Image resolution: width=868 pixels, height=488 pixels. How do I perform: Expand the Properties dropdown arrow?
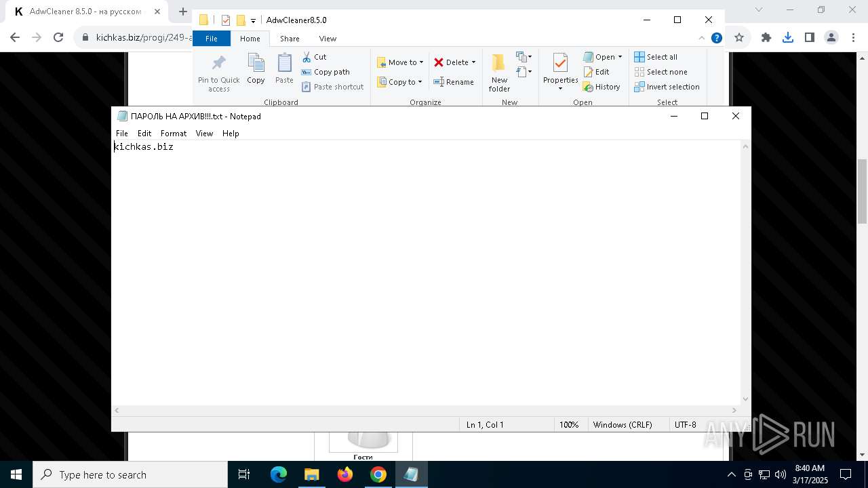point(560,89)
